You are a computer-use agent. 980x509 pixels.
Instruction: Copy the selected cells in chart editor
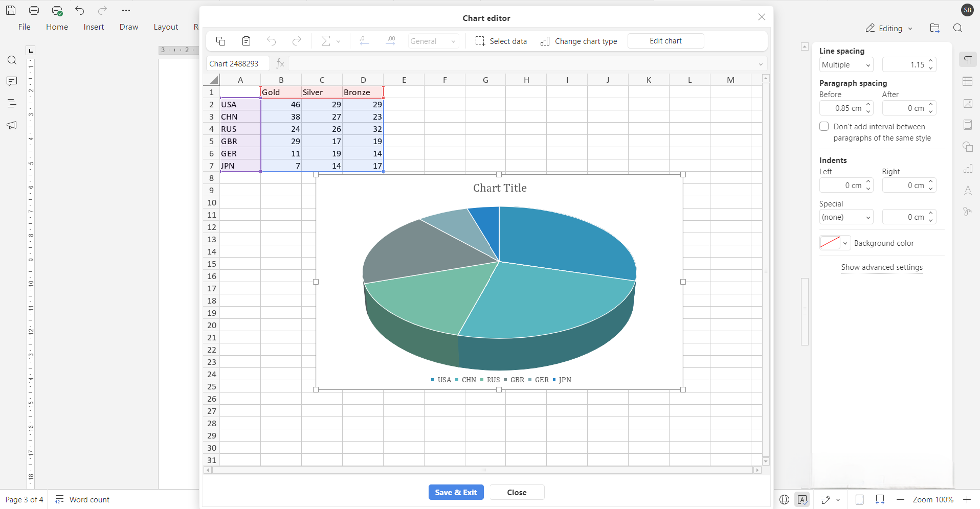tap(220, 41)
